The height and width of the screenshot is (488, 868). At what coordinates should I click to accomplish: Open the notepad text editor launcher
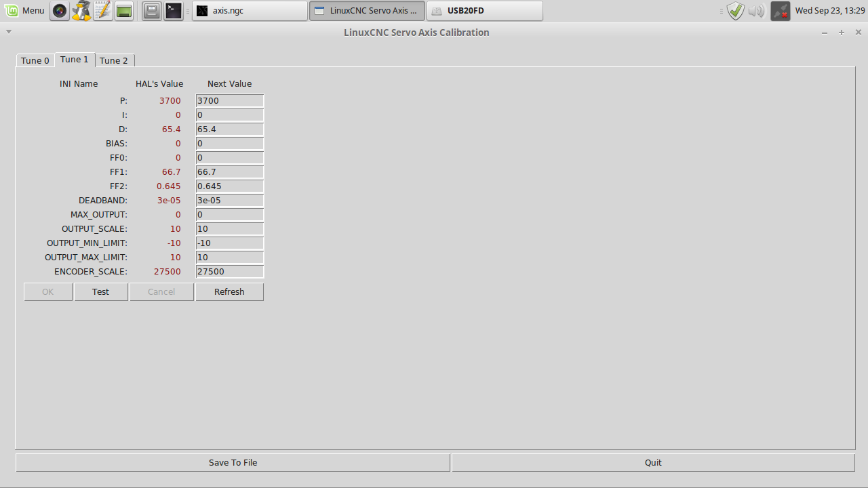tap(102, 11)
